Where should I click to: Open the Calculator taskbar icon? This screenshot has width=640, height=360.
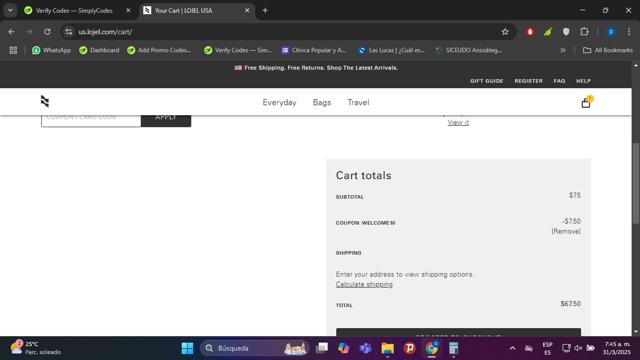[453, 348]
